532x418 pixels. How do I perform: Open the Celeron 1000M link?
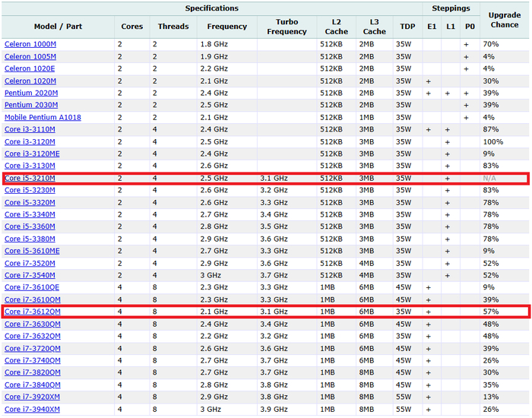pyautogui.click(x=30, y=44)
